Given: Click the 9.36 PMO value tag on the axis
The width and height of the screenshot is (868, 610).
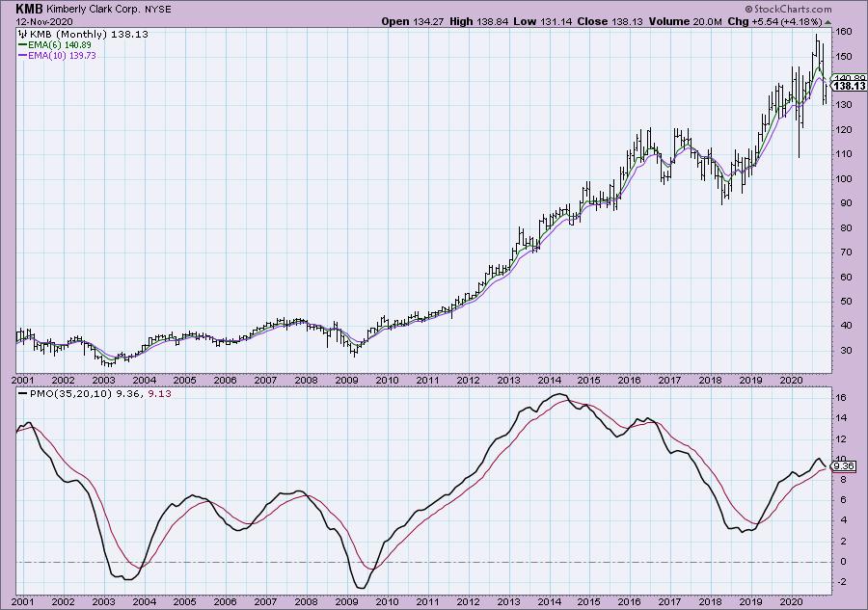Looking at the screenshot, I should [x=845, y=466].
